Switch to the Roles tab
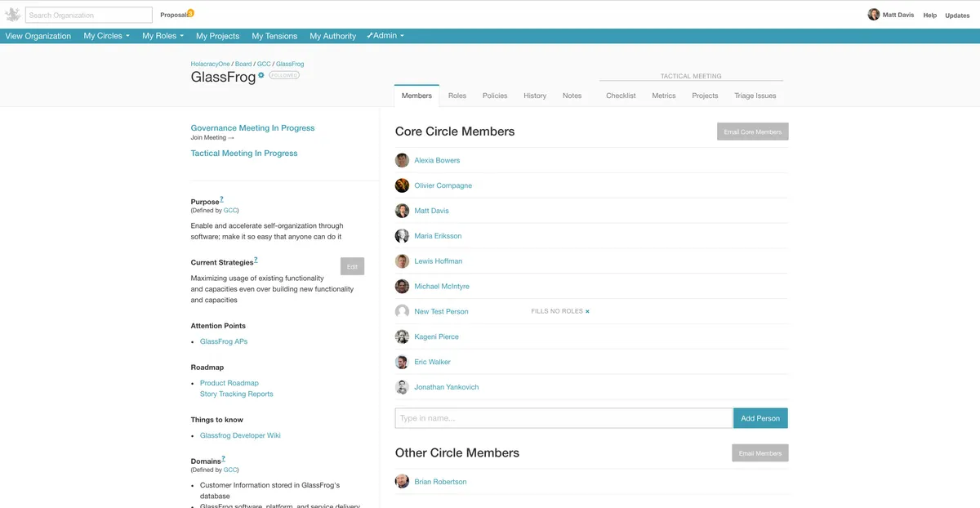The height and width of the screenshot is (508, 980). 457,96
